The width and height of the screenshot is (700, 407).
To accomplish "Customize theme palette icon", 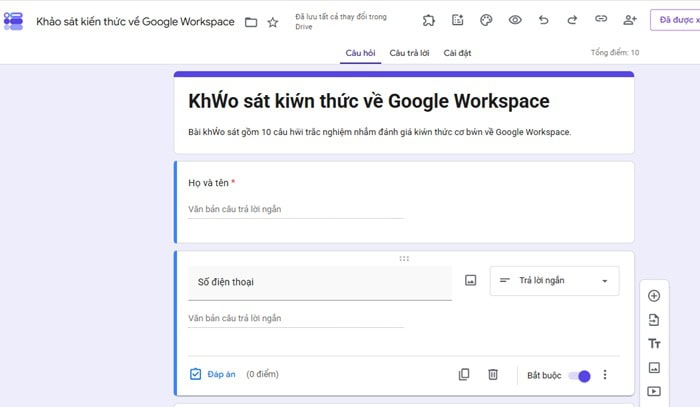I will 486,20.
